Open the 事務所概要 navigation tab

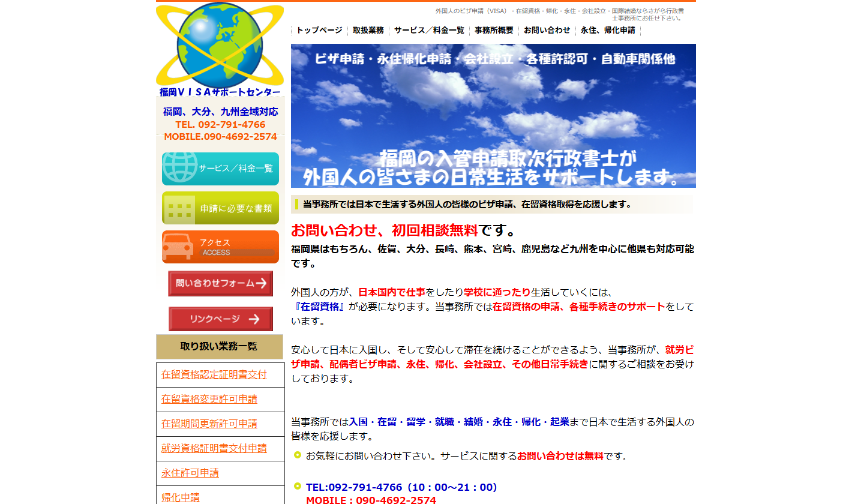[x=494, y=30]
